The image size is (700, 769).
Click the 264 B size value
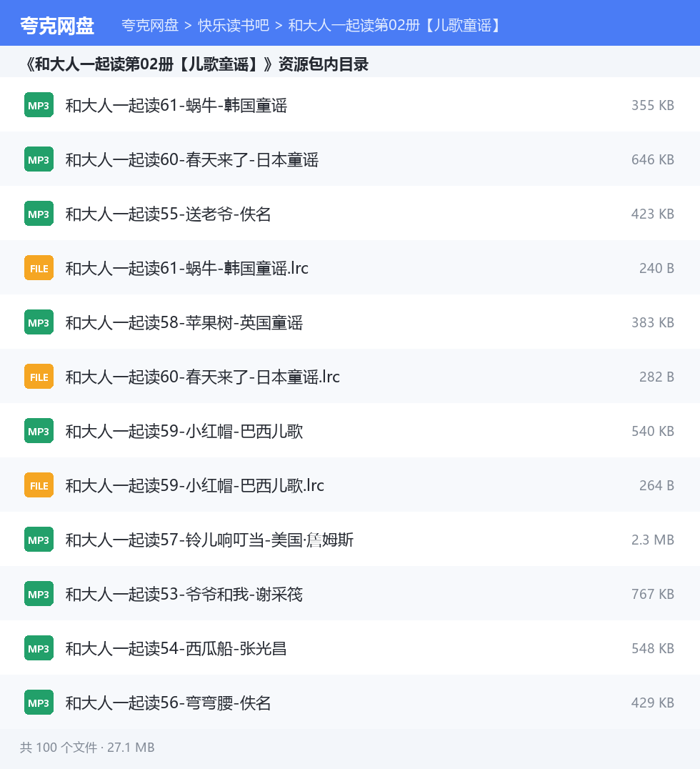click(656, 485)
